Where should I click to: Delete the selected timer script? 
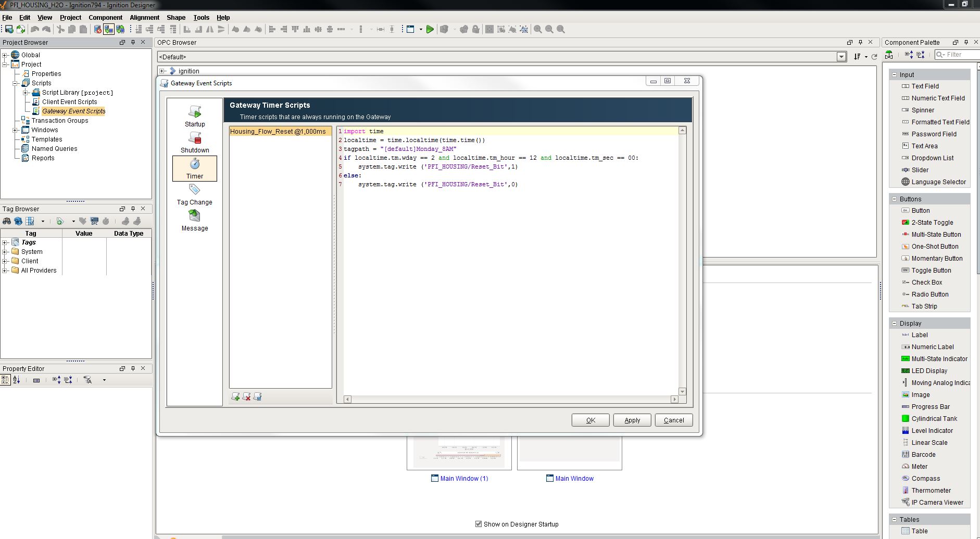246,396
